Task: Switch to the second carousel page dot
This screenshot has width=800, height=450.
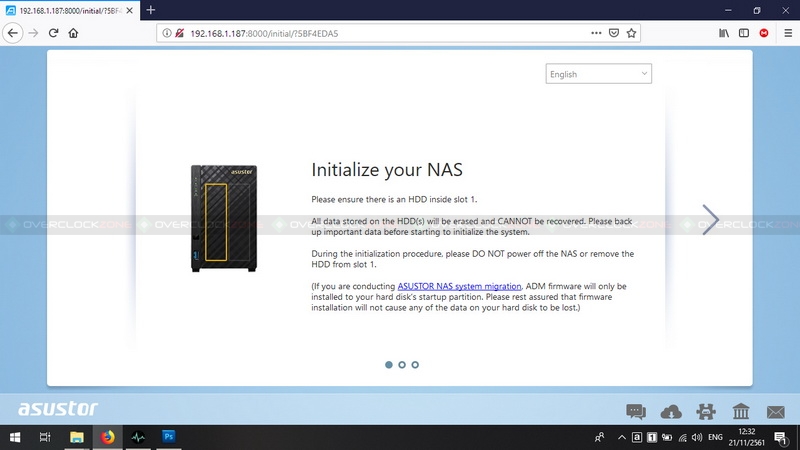Action: coord(402,365)
